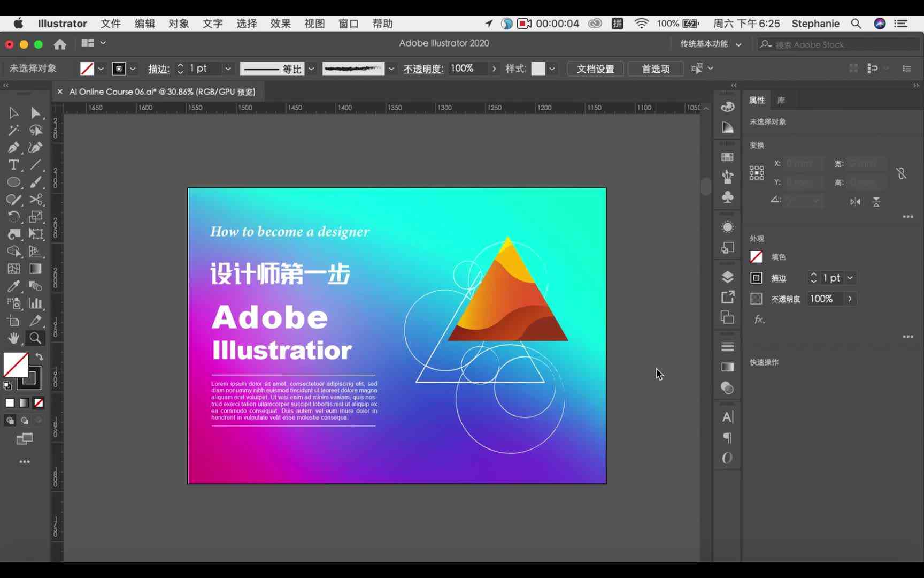Screen dimensions: 924x578
Task: Select the Artboard tool
Action: (x=13, y=321)
